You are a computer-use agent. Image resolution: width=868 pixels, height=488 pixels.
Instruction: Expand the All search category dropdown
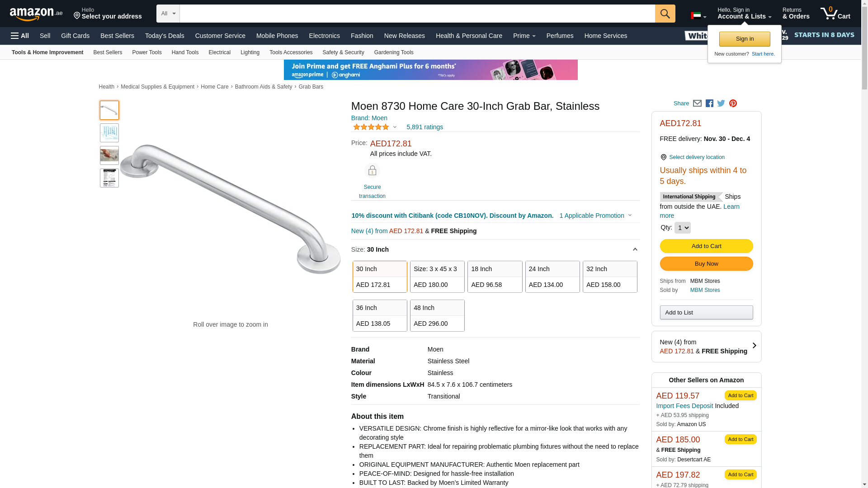click(x=168, y=14)
